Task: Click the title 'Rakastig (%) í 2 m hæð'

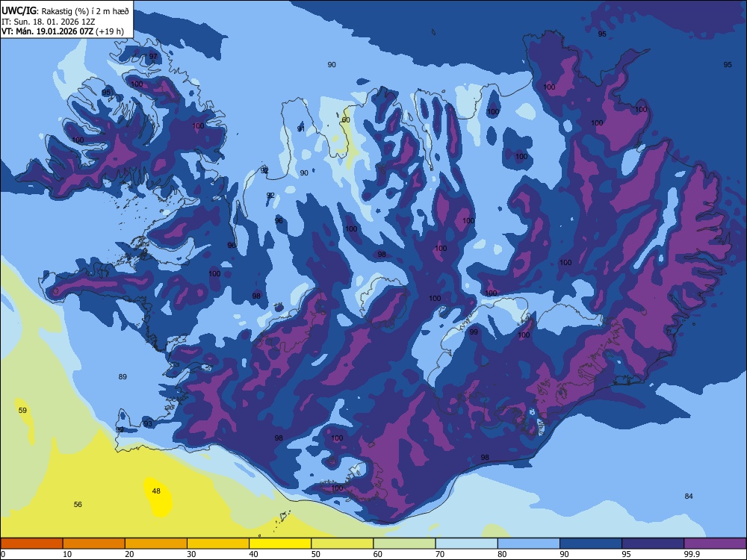Action: (85, 11)
